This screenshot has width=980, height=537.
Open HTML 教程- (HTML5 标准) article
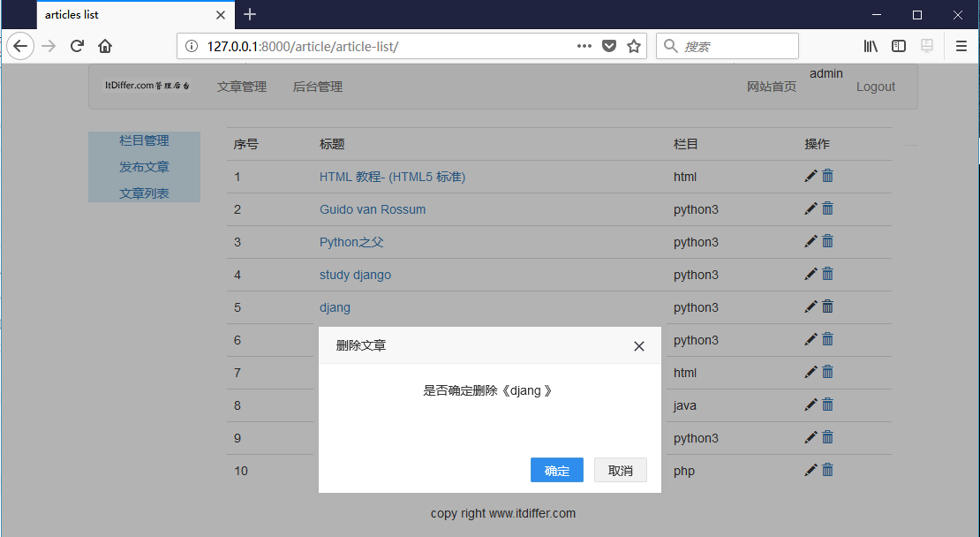point(393,177)
